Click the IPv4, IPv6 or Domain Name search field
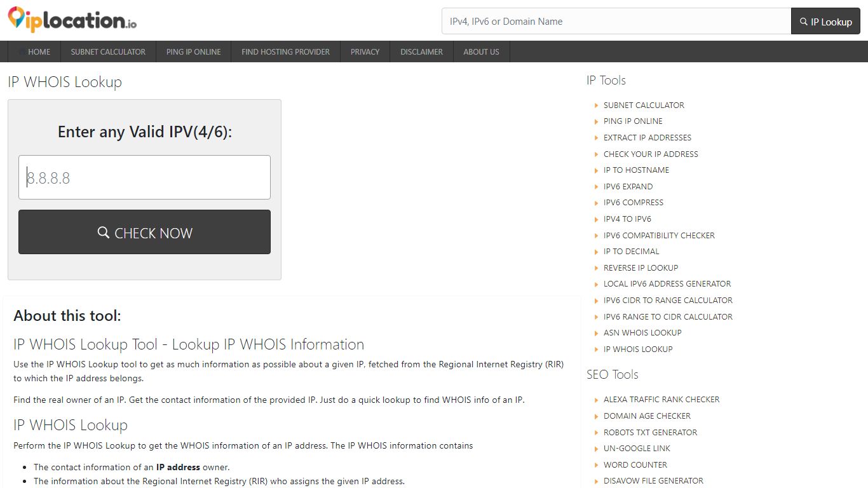The image size is (868, 488). tap(616, 21)
